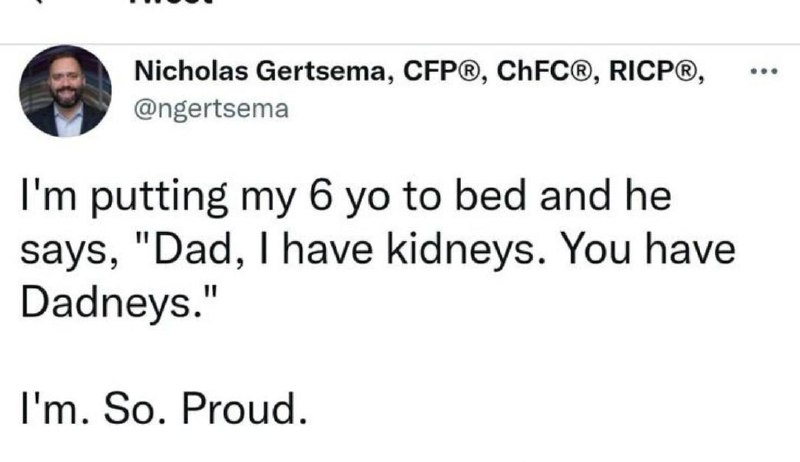Click the display name Nicholas Gertsema
Screen dimensions: 800x462
(x=260, y=71)
